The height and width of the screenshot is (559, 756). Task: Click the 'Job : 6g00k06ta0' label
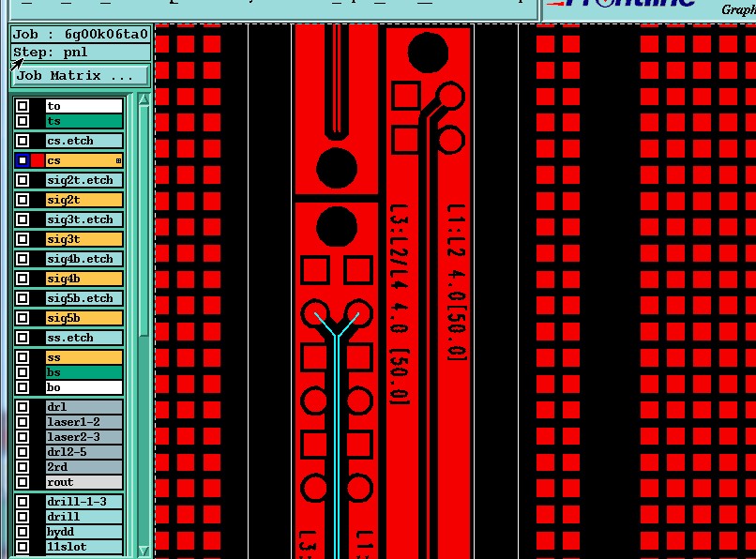[x=80, y=35]
